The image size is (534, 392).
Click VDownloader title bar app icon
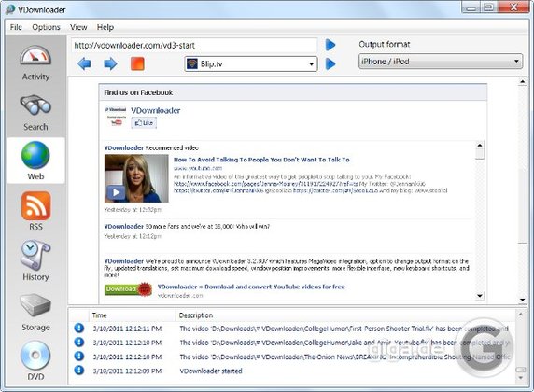[10, 9]
